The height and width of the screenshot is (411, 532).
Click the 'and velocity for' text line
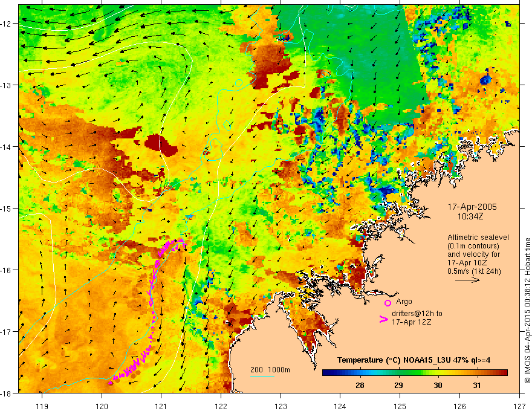(473, 254)
